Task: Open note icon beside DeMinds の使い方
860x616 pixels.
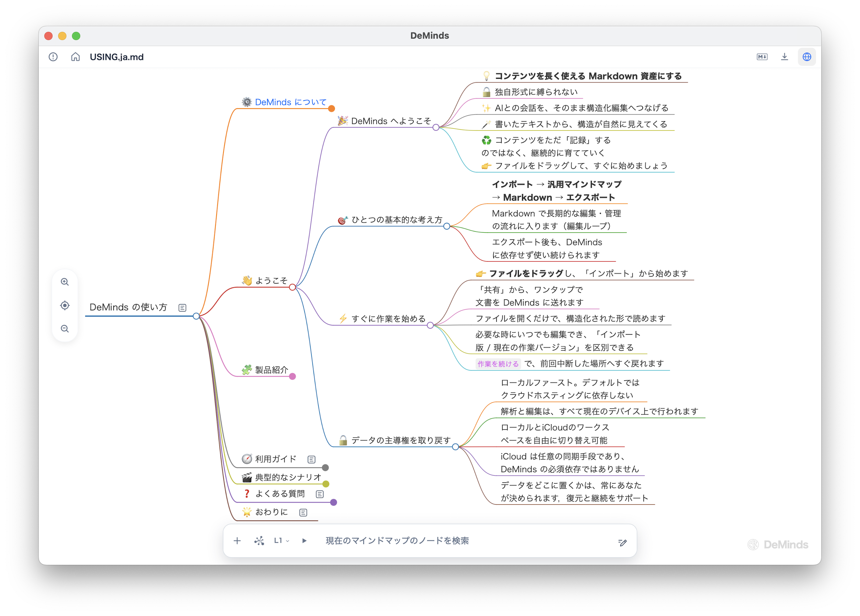Action: tap(182, 308)
